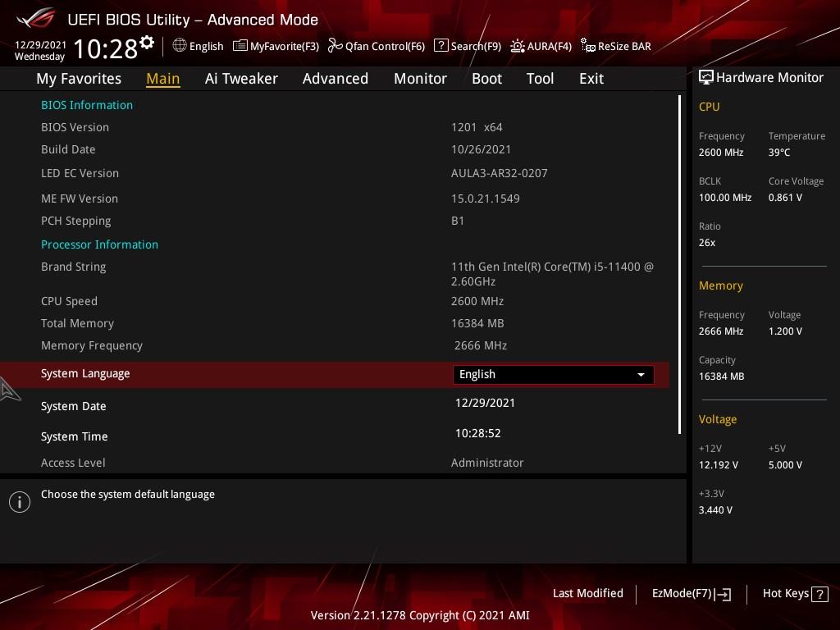Expand System Language English dropdown
This screenshot has width=840, height=630.
pyautogui.click(x=554, y=374)
